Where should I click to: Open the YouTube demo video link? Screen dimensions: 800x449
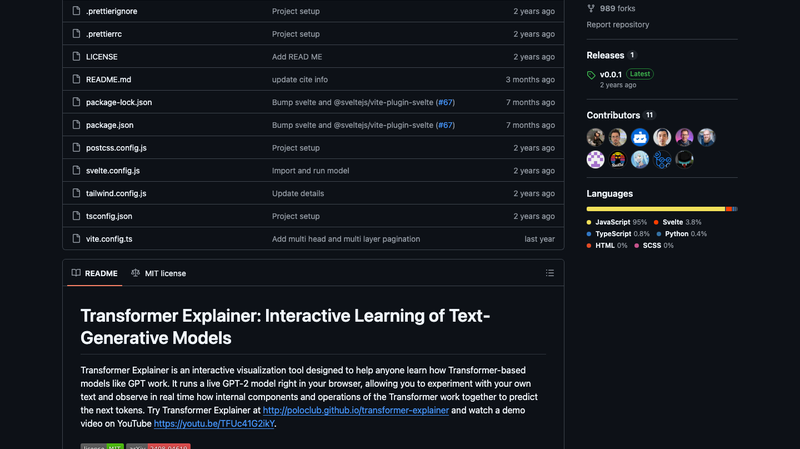pos(214,423)
